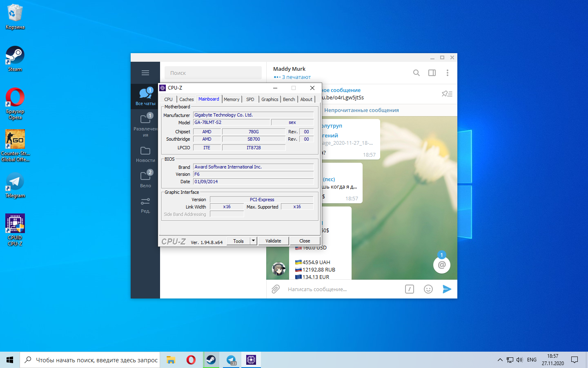
Task: Click the 4554.9 UAH line in chat
Action: [313, 263]
